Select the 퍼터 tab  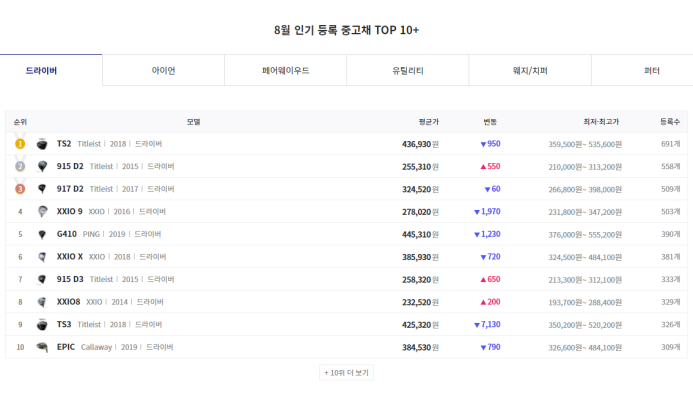pyautogui.click(x=643, y=70)
